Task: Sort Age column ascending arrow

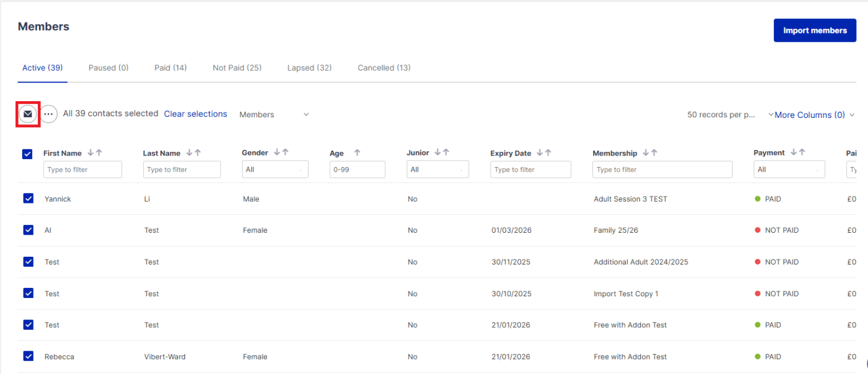Action: coord(357,153)
